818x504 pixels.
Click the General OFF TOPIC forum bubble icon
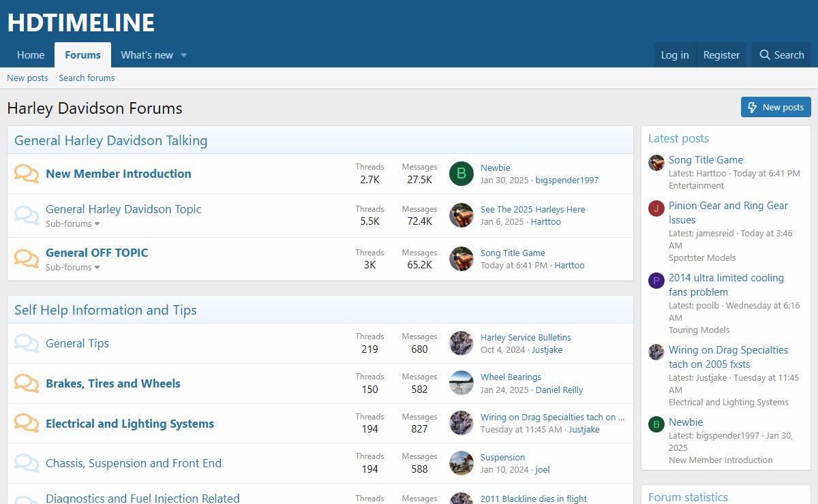pos(27,259)
